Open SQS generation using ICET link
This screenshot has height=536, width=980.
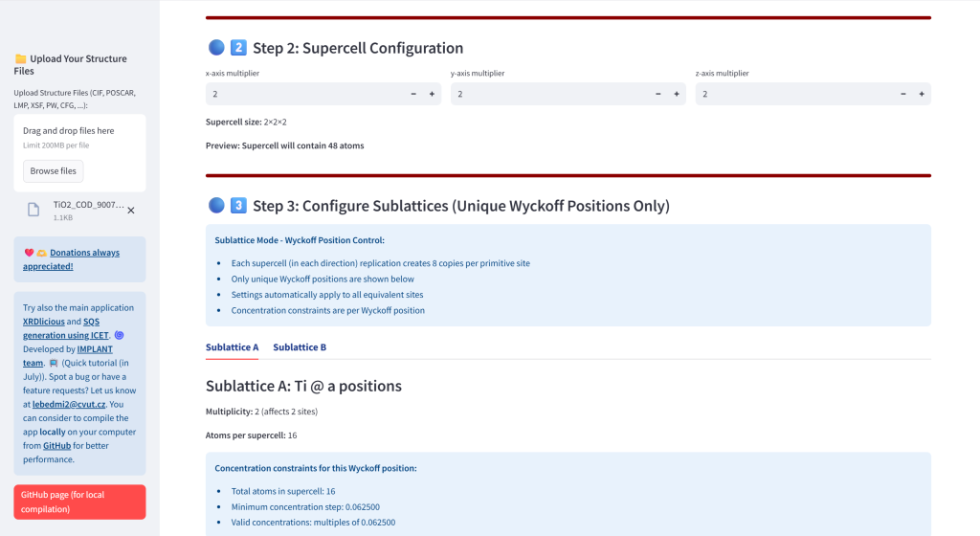[66, 328]
